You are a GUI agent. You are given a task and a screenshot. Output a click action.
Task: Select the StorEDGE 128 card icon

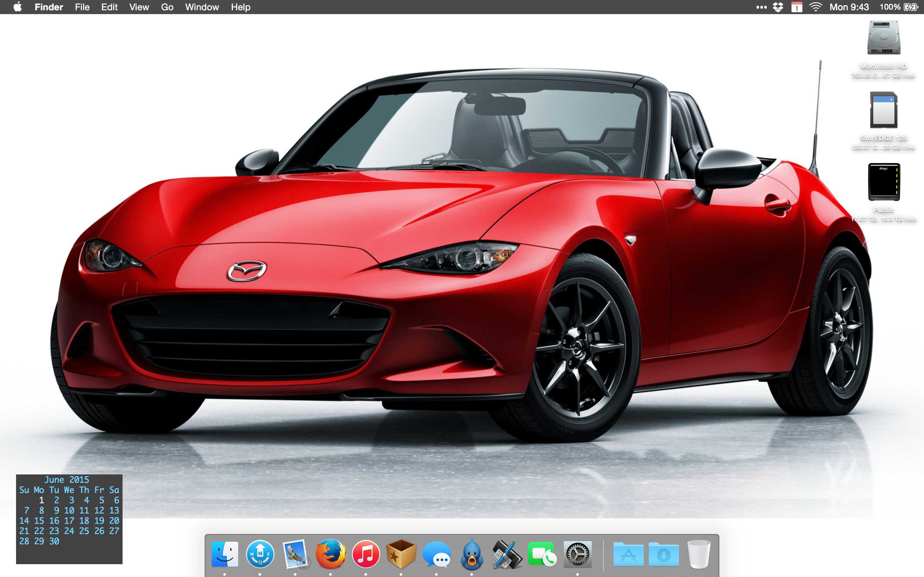coord(884,110)
